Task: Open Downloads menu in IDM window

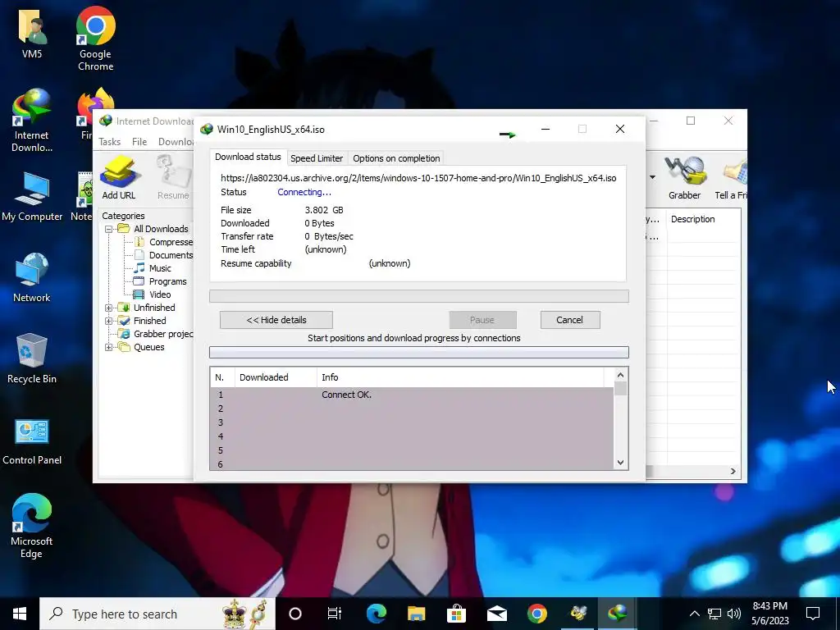Action: (x=176, y=142)
